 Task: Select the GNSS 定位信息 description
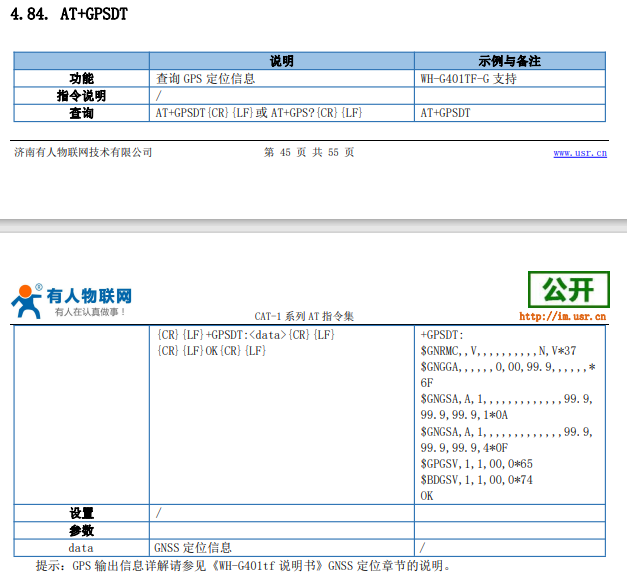[x=193, y=548]
